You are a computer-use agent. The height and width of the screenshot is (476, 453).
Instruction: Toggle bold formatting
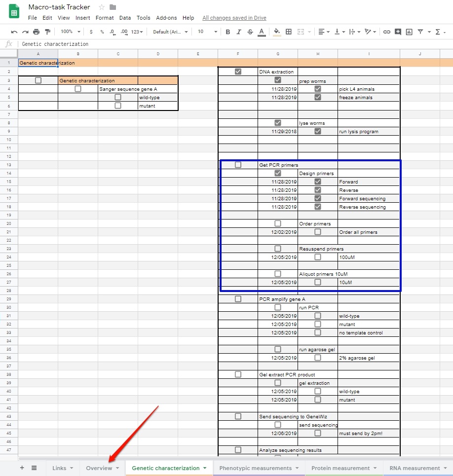tap(227, 32)
